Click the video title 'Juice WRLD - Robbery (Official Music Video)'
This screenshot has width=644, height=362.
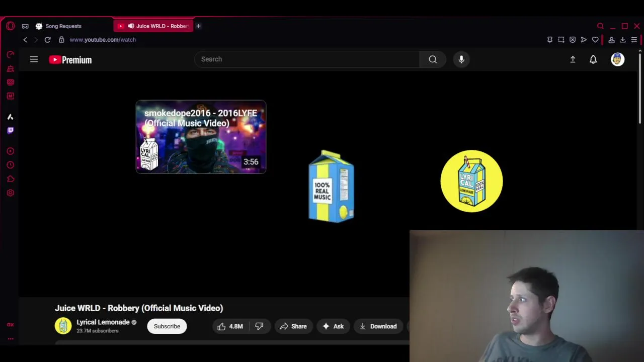[139, 308]
